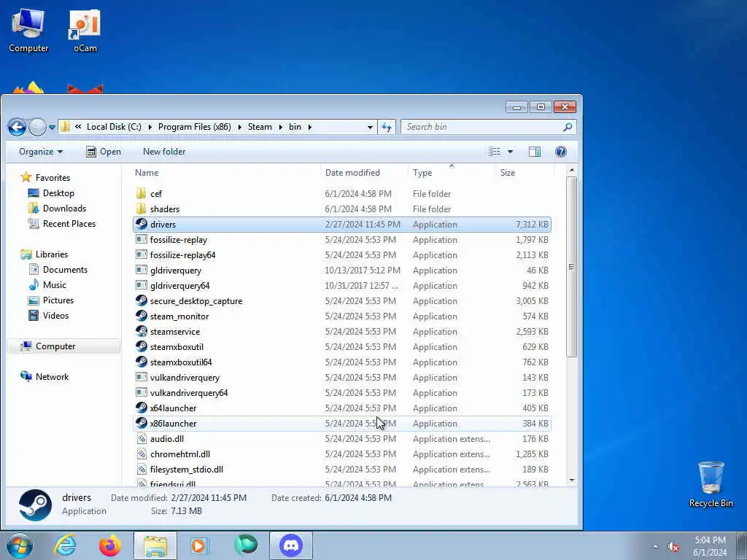The image size is (747, 560).
Task: Sort by the Name column header
Action: tap(147, 172)
